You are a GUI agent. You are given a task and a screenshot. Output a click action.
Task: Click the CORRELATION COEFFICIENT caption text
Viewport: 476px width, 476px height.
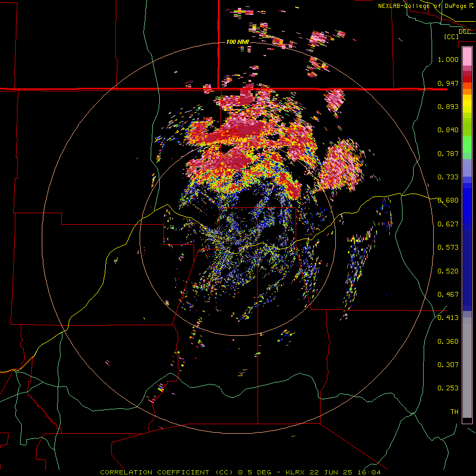pos(154,472)
